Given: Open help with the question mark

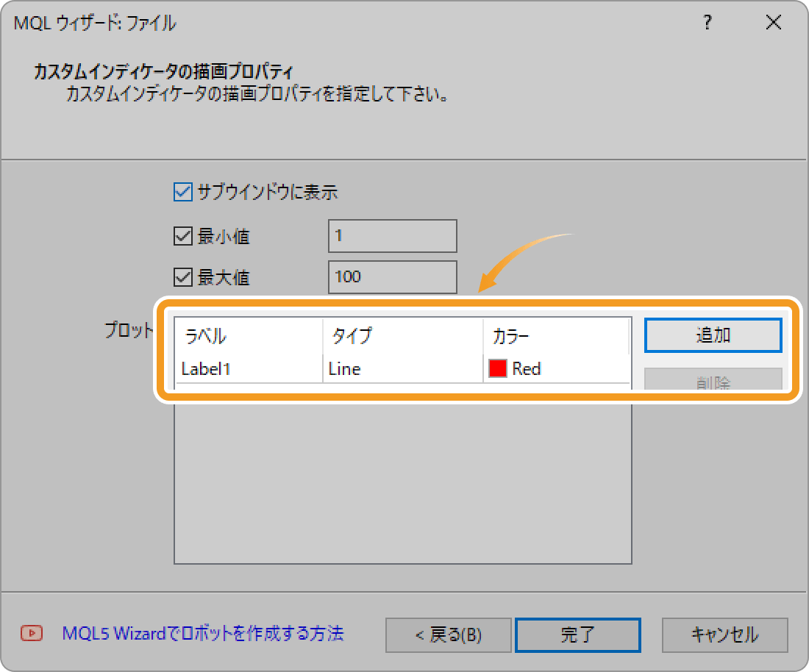Looking at the screenshot, I should (708, 22).
